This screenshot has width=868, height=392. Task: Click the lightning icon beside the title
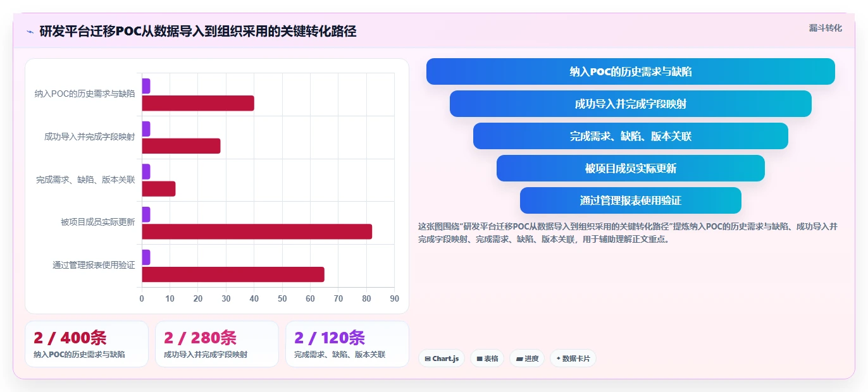tap(30, 32)
